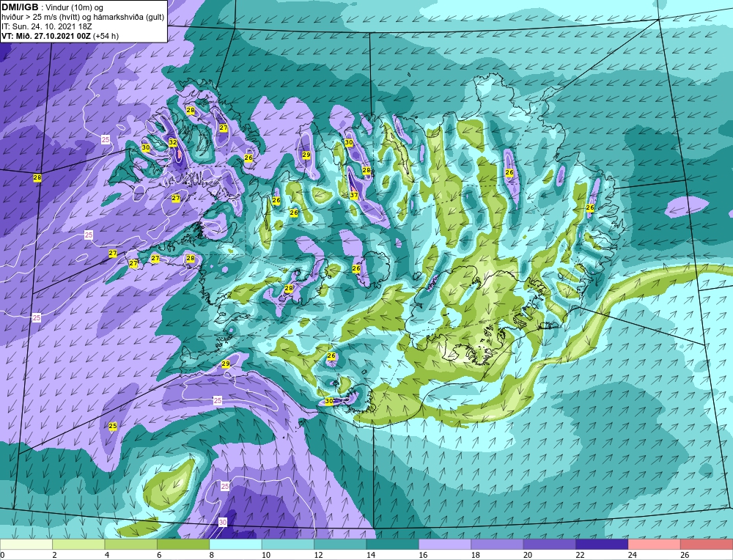This screenshot has width=733, height=560.
Task: Select the above 26 m/s salmon red legend swatch
Action: point(707,544)
